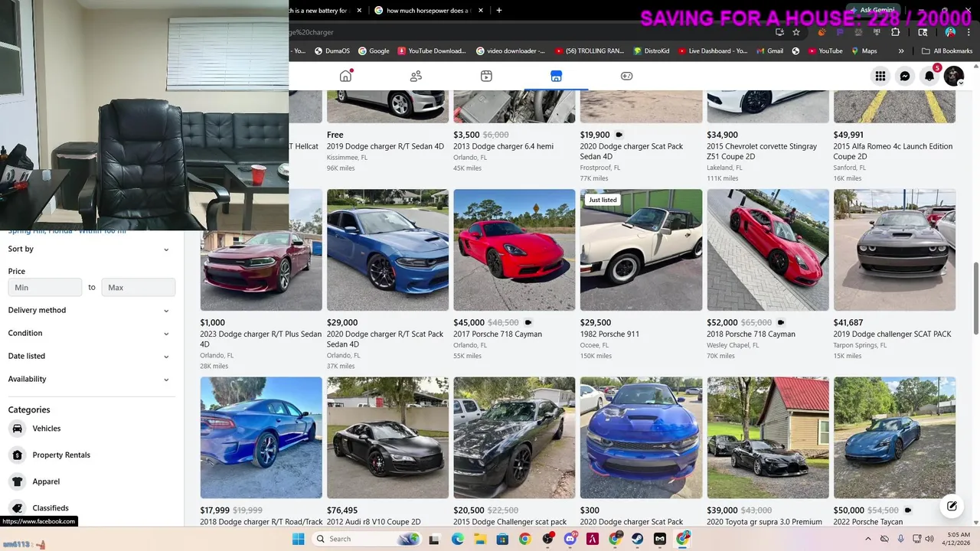
Task: Open the Gaming icon in Facebook header
Action: click(626, 76)
